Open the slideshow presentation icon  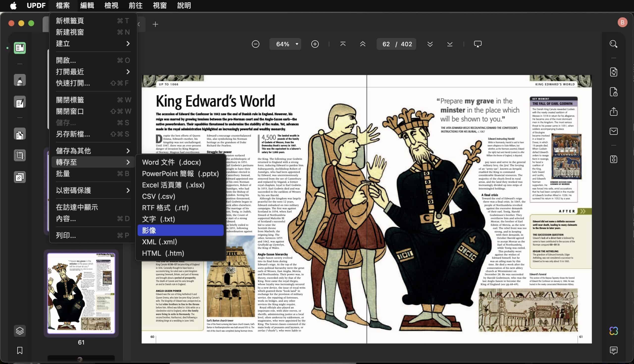click(x=477, y=44)
